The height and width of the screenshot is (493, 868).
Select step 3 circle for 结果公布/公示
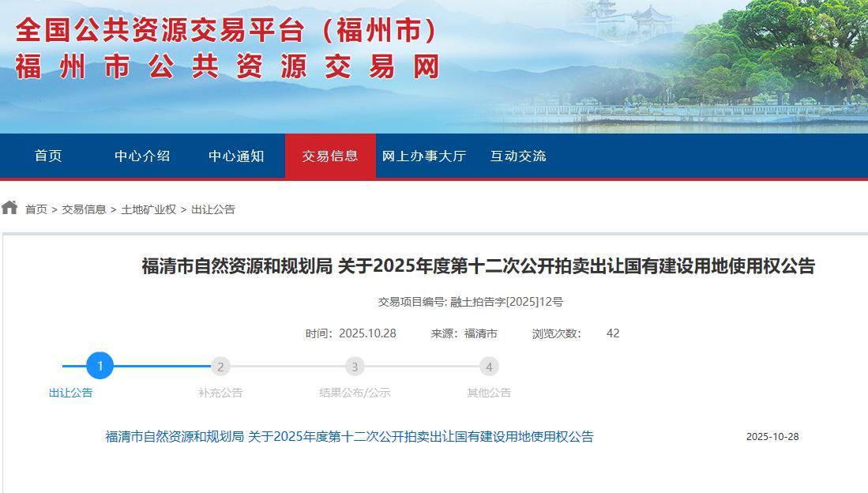coord(355,367)
